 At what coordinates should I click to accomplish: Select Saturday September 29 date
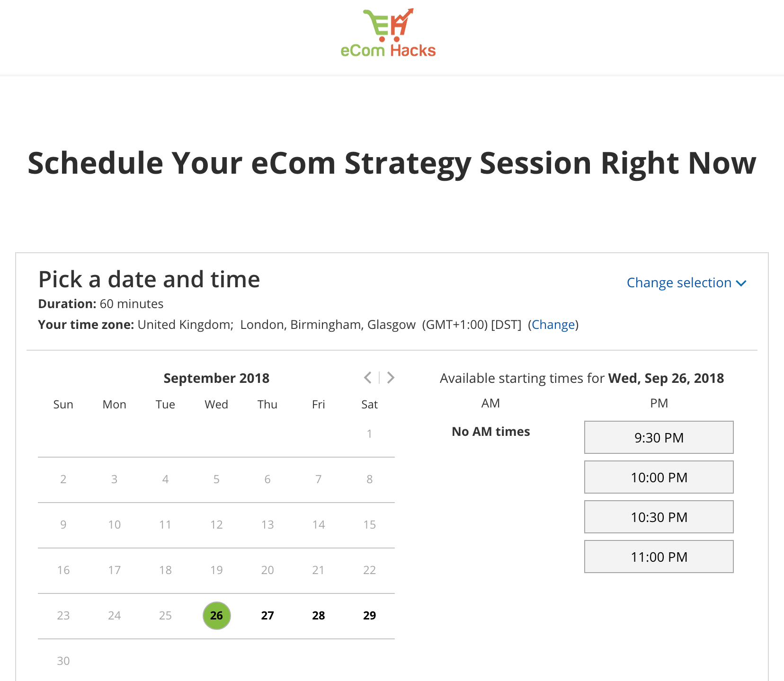click(x=369, y=616)
